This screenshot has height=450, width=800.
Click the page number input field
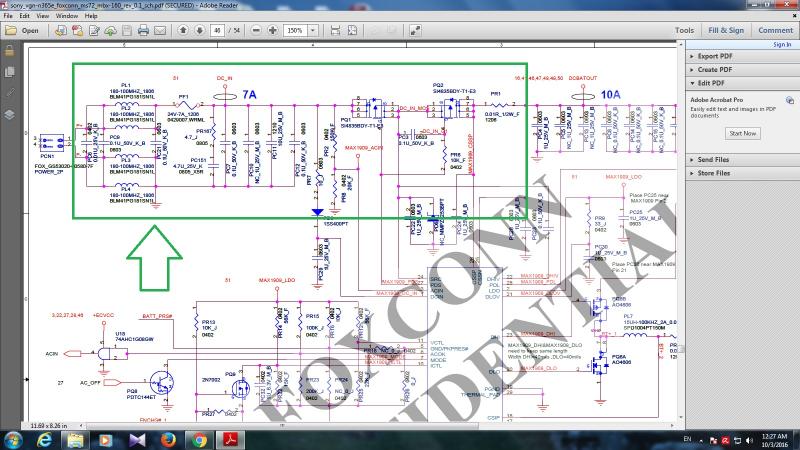click(x=217, y=31)
